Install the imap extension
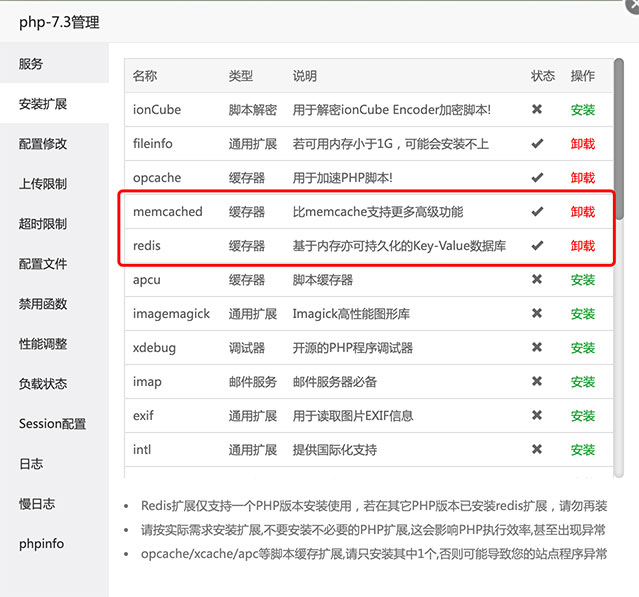Image resolution: width=639 pixels, height=597 pixels. click(583, 382)
